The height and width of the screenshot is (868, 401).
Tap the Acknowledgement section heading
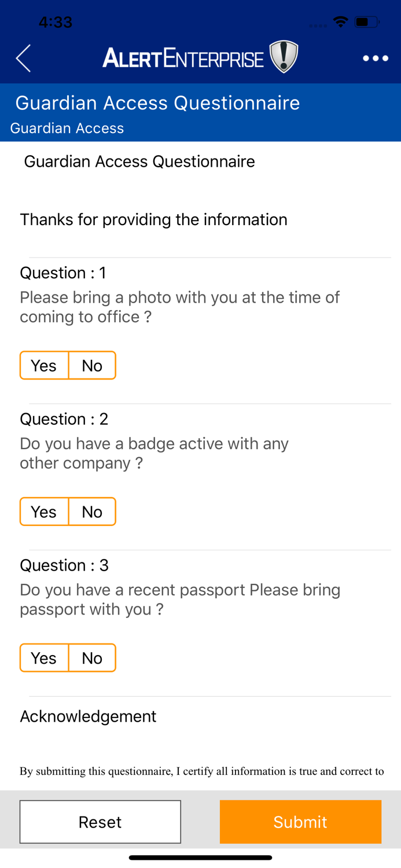click(88, 716)
